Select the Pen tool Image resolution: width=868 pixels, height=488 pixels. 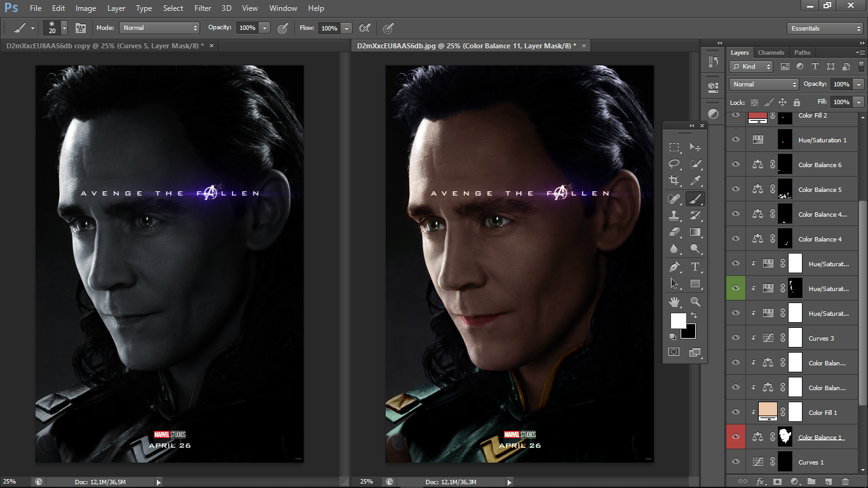click(x=674, y=267)
